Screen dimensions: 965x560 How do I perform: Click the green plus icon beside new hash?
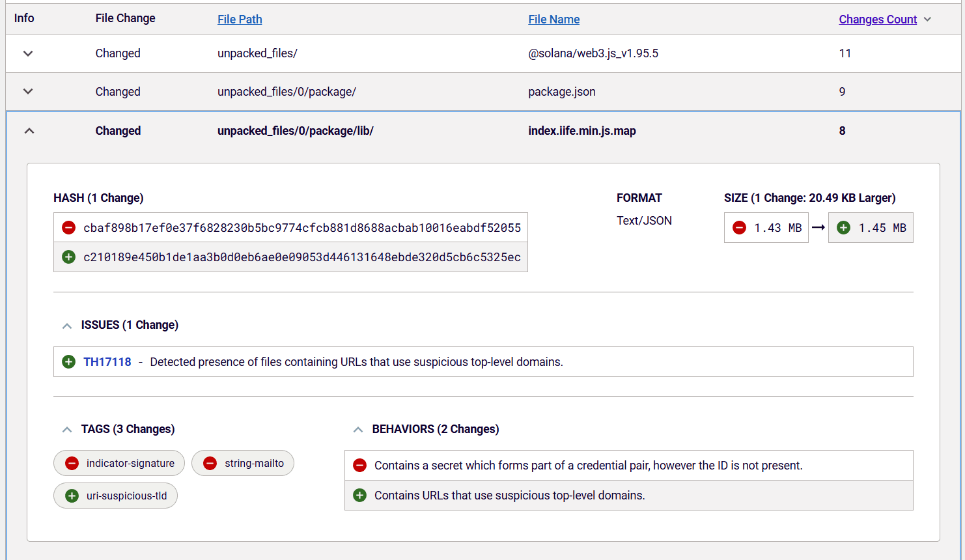(68, 257)
